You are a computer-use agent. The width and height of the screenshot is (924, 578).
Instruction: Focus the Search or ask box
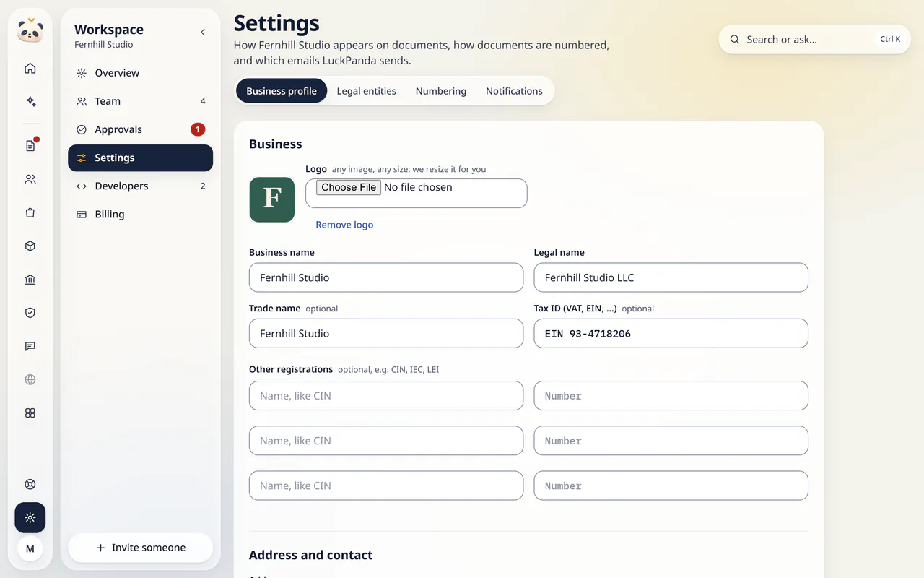tap(815, 40)
